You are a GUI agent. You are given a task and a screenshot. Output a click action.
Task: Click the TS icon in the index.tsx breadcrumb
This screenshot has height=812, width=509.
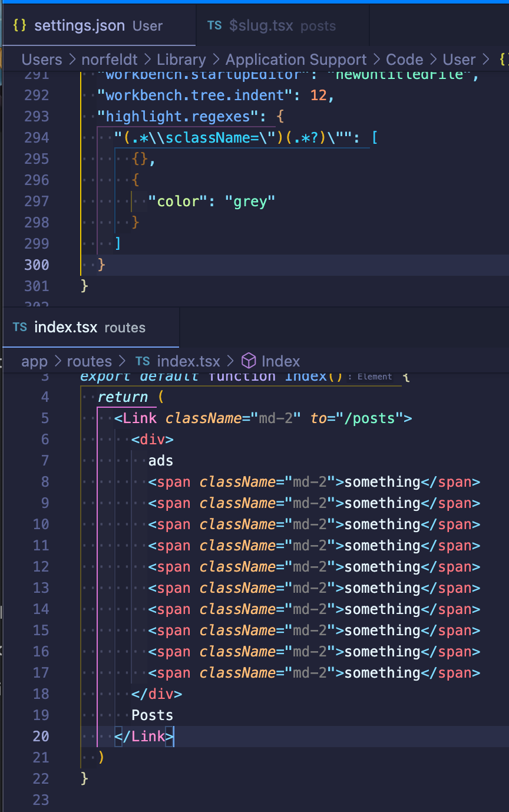(x=143, y=361)
